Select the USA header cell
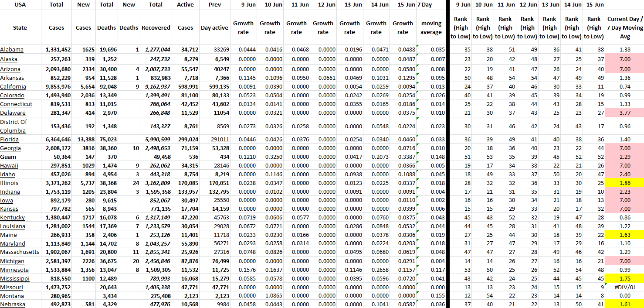Viewport: 644px width, 308px height. click(20, 5)
